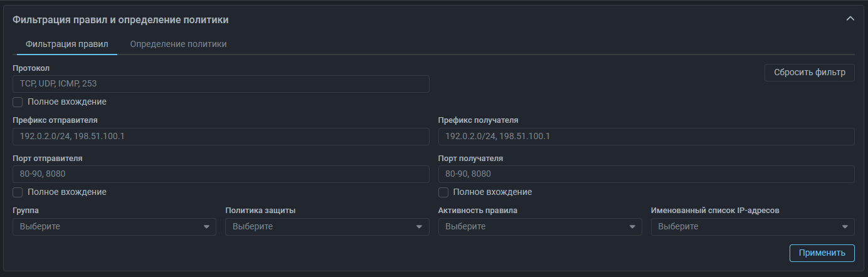Click the Политика защиты dropdown arrow icon
The width and height of the screenshot is (868, 277).
(x=420, y=227)
